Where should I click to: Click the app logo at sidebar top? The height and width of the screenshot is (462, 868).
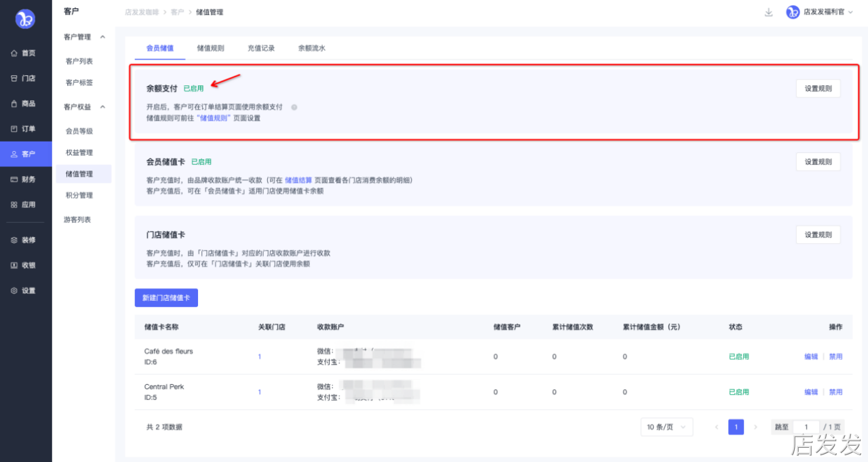pos(26,20)
